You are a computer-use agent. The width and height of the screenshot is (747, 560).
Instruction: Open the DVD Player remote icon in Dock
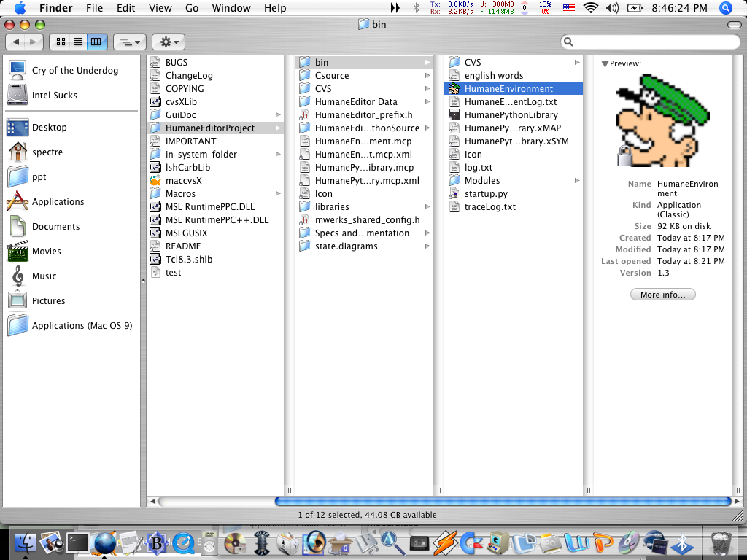click(209, 543)
